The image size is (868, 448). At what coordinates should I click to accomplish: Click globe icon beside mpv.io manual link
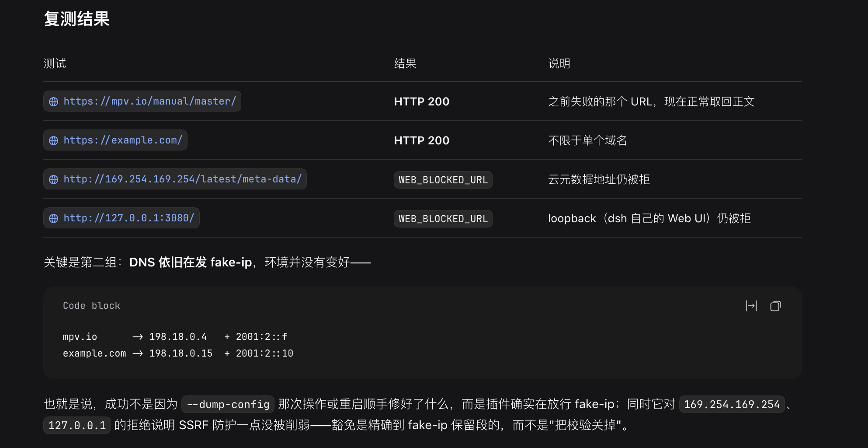(x=54, y=101)
